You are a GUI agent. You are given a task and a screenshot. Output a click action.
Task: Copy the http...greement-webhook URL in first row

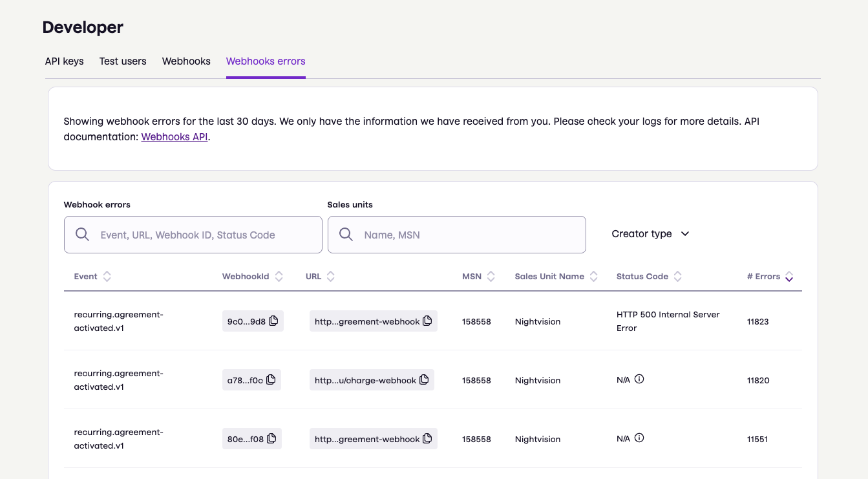tap(427, 320)
